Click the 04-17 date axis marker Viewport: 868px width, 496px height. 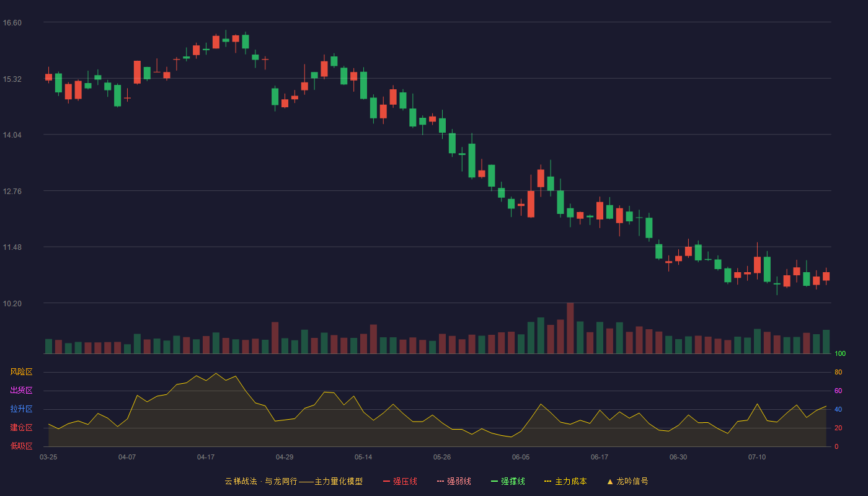point(206,457)
